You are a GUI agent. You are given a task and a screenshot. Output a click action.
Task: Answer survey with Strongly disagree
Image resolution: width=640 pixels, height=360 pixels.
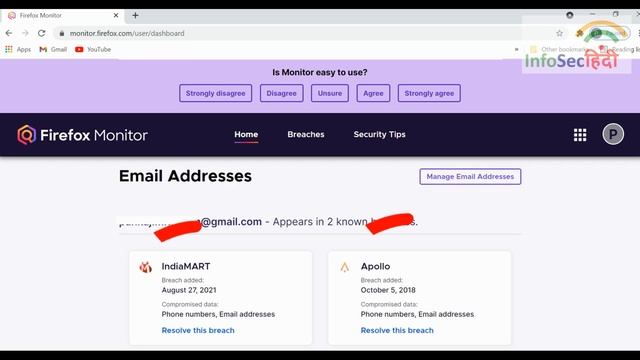click(x=216, y=93)
